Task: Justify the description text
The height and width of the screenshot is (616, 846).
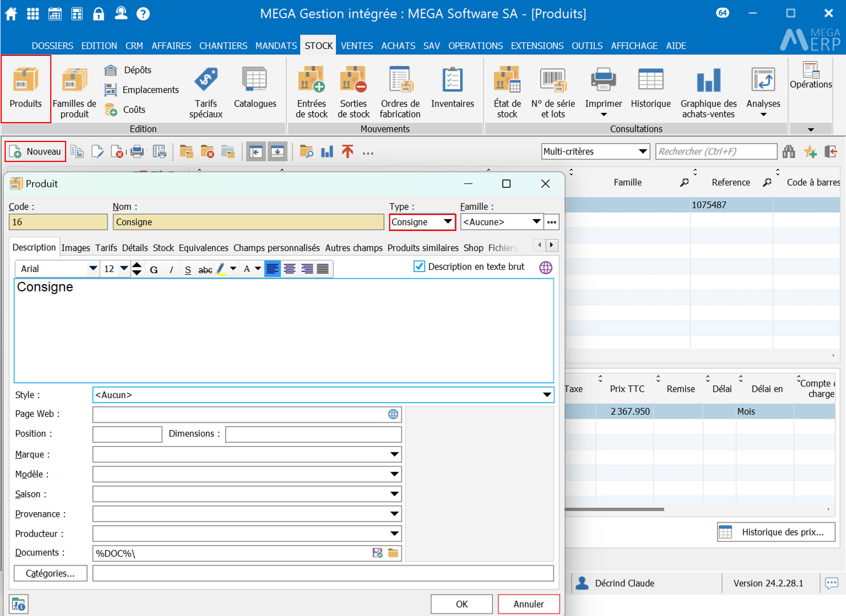Action: click(x=323, y=269)
